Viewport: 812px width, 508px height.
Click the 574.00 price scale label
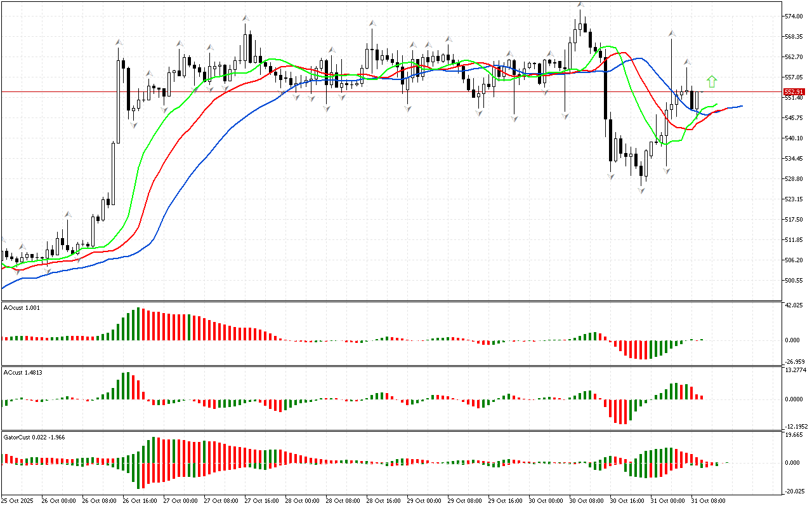(794, 17)
